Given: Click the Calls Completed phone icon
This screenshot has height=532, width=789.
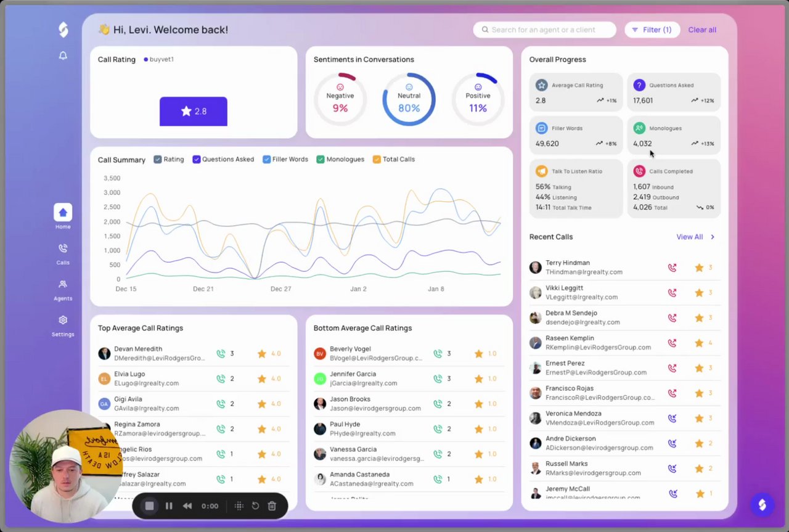Looking at the screenshot, I should coord(639,171).
